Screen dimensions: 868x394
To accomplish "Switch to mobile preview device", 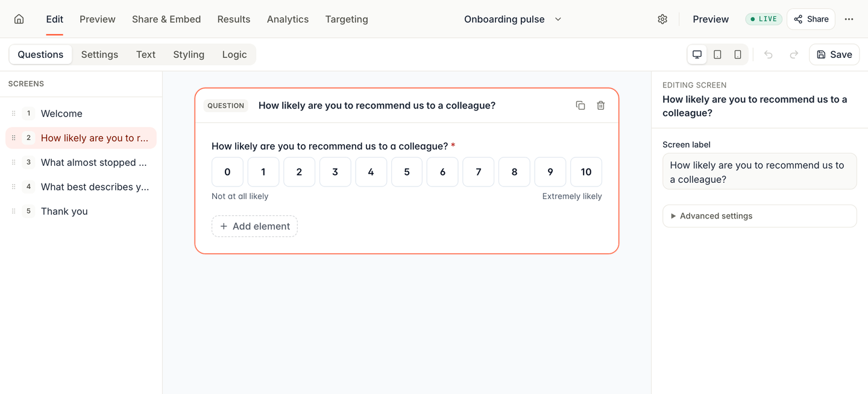I will click(738, 54).
